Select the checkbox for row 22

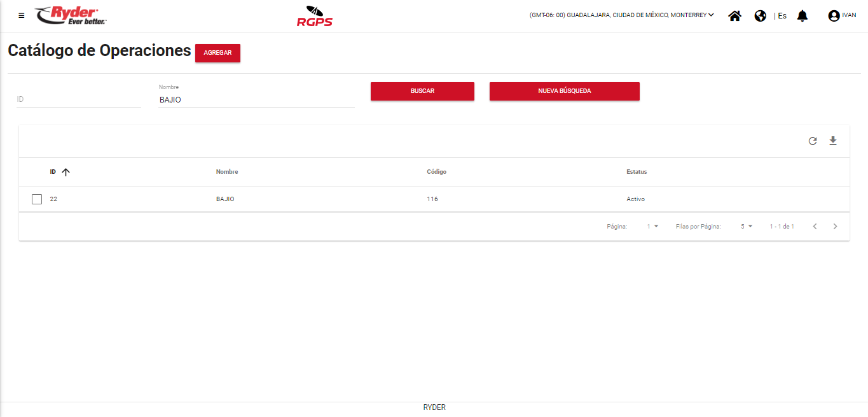pos(37,199)
